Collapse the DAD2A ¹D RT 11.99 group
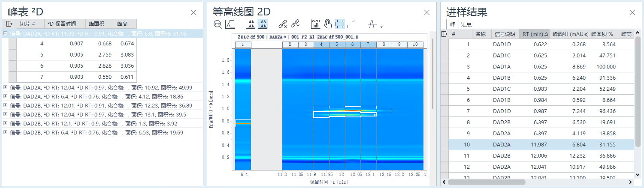 pos(5,33)
